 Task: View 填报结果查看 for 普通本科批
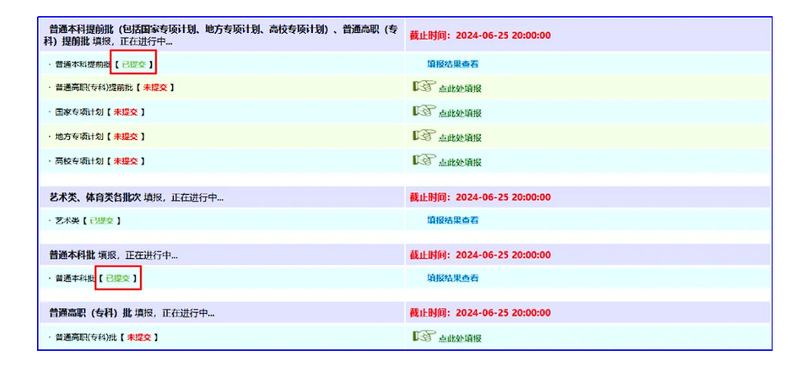point(452,278)
